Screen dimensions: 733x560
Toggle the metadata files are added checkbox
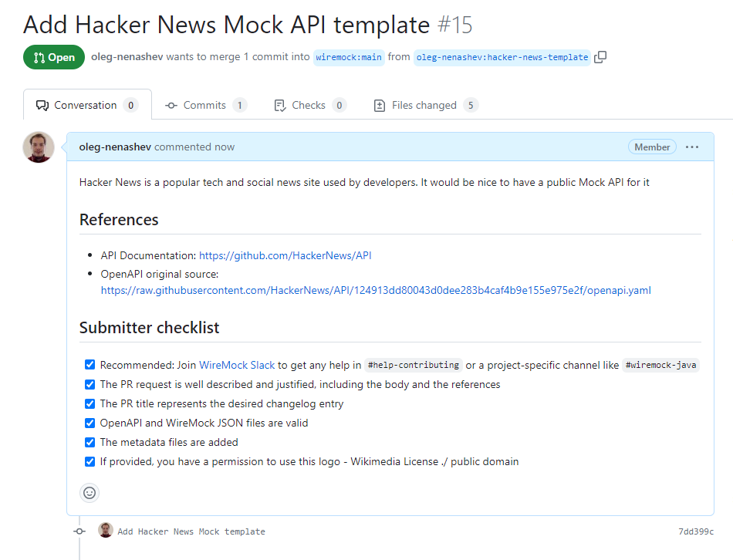point(90,442)
